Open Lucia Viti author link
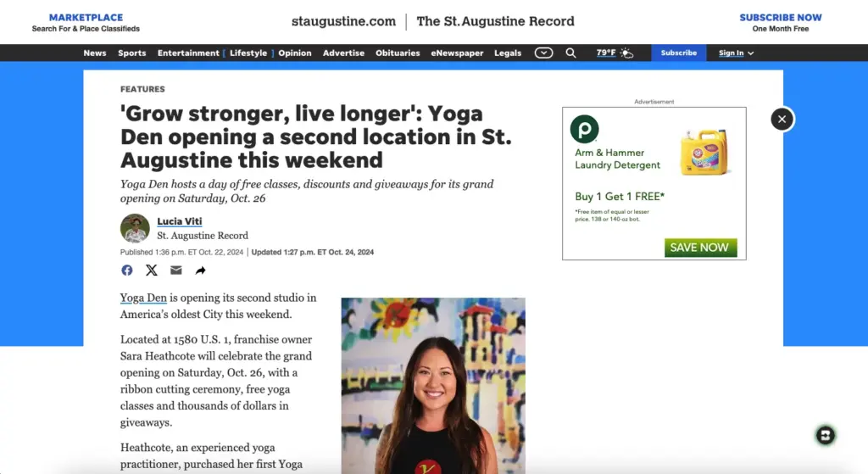 pos(180,221)
